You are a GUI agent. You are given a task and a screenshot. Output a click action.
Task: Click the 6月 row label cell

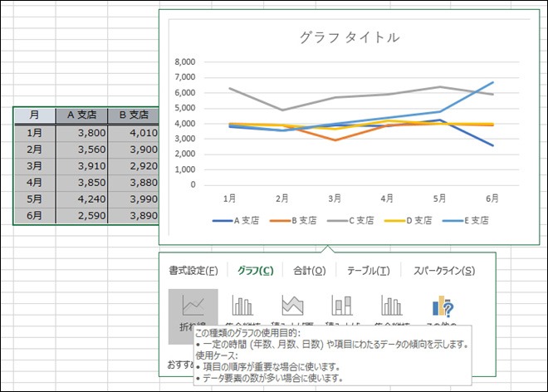coord(34,215)
